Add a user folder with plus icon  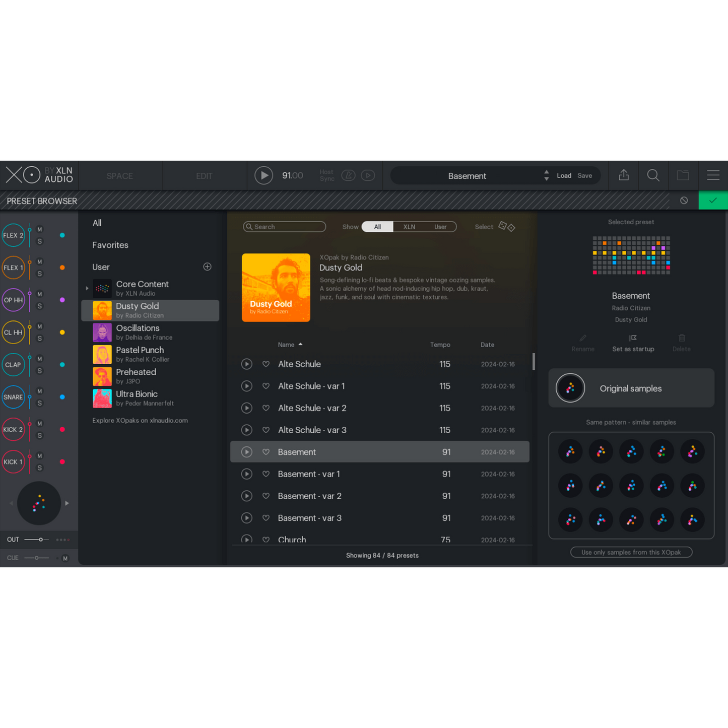pos(207,267)
